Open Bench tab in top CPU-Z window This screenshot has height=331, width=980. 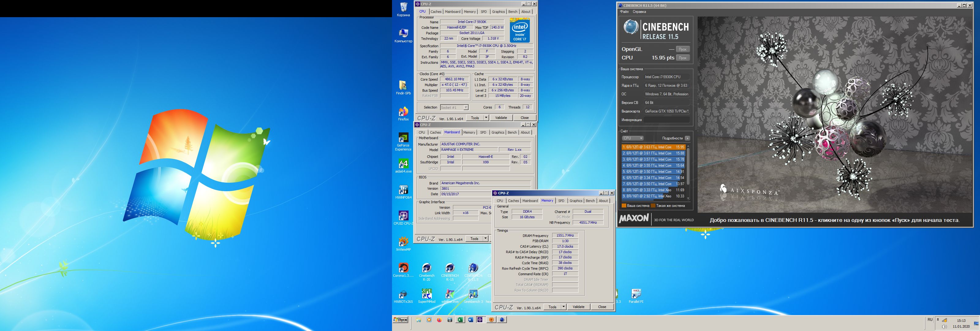pyautogui.click(x=512, y=12)
